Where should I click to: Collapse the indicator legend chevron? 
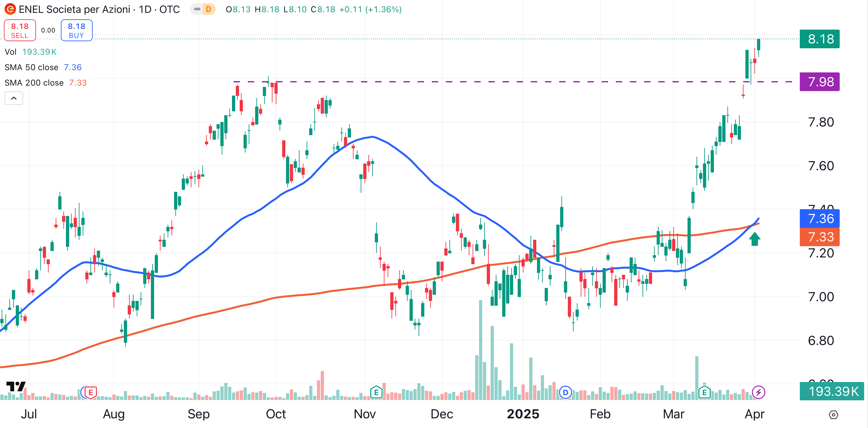tap(14, 98)
